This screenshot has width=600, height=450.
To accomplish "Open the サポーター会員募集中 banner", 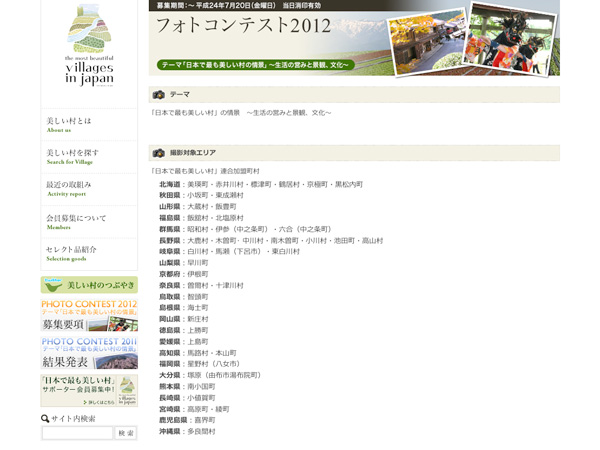I will 89,390.
